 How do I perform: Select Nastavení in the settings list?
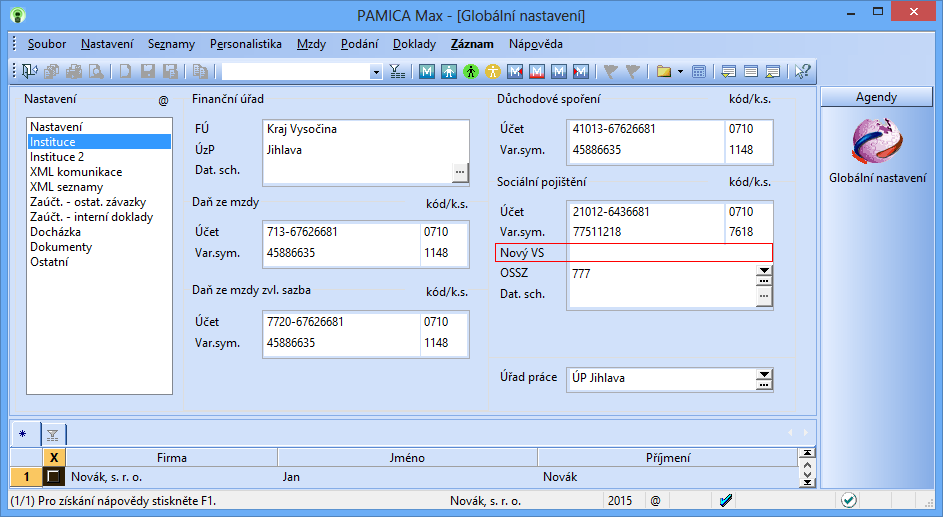(x=99, y=127)
